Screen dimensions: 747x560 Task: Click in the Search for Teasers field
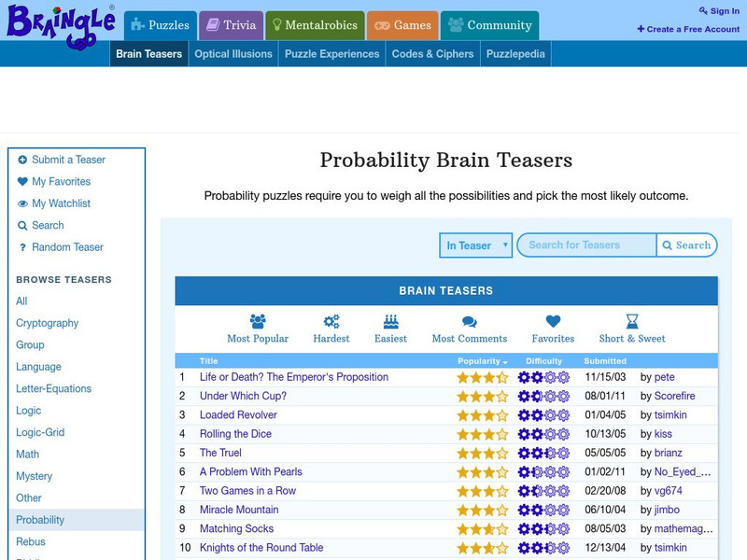[586, 245]
